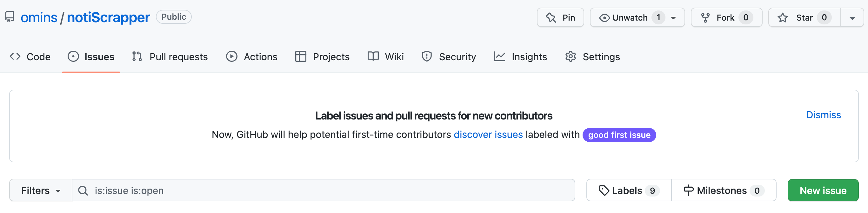868x213 pixels.
Task: Open the Pull requests tab
Action: 170,56
